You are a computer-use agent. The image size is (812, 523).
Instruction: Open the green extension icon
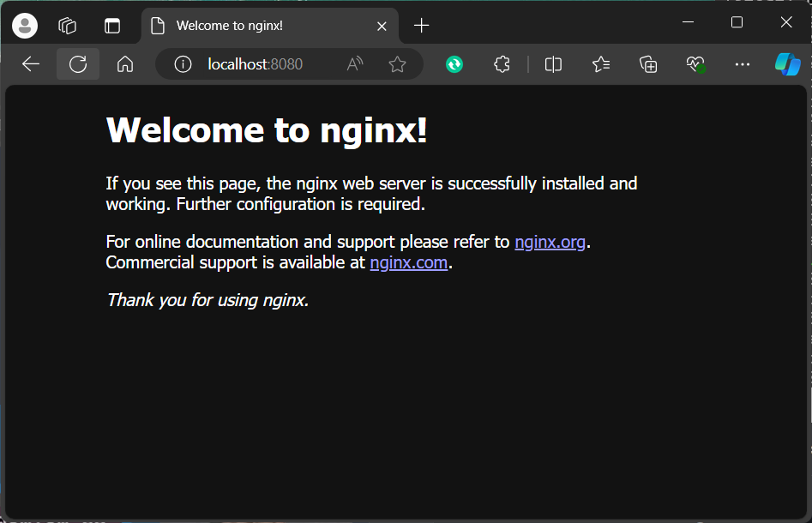point(454,64)
